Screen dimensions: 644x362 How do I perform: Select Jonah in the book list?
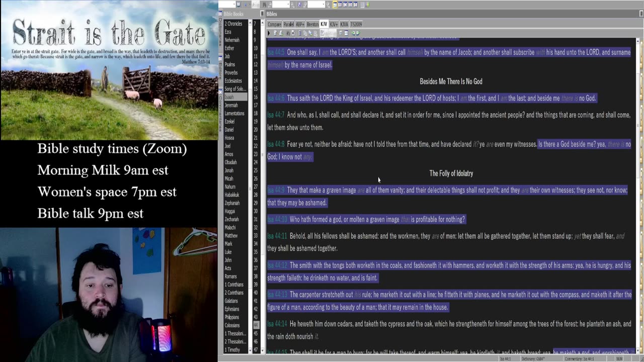[x=229, y=170]
